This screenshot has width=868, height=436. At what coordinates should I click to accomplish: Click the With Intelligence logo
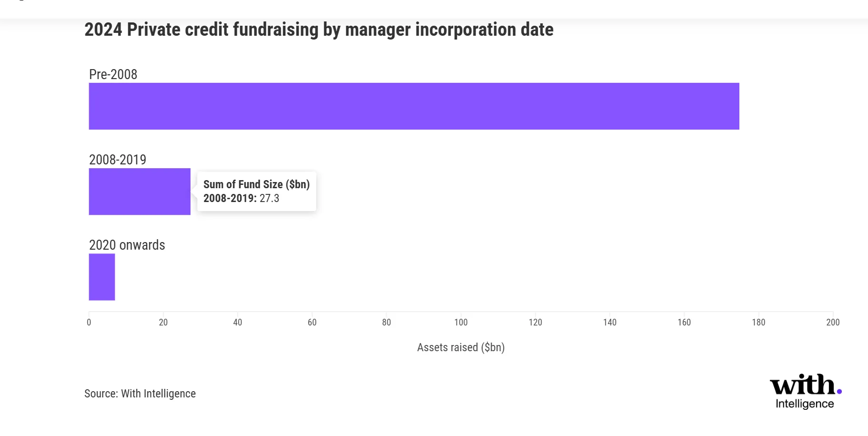(x=805, y=391)
